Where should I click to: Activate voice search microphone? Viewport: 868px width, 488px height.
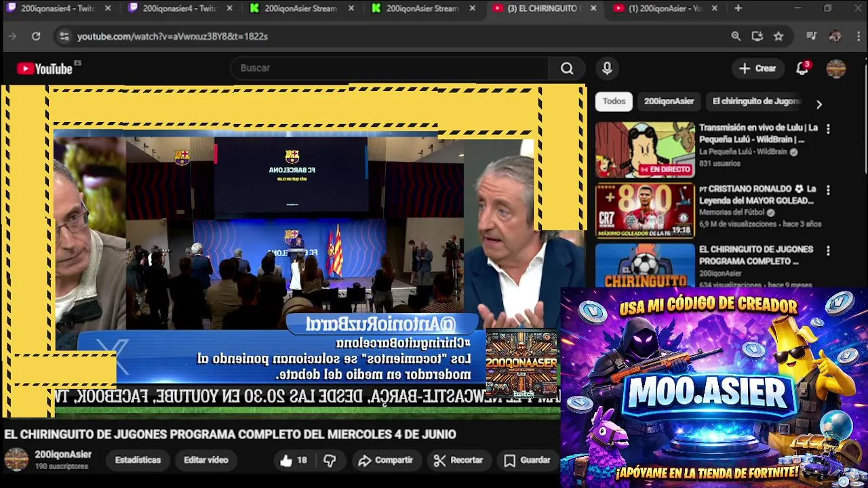607,68
